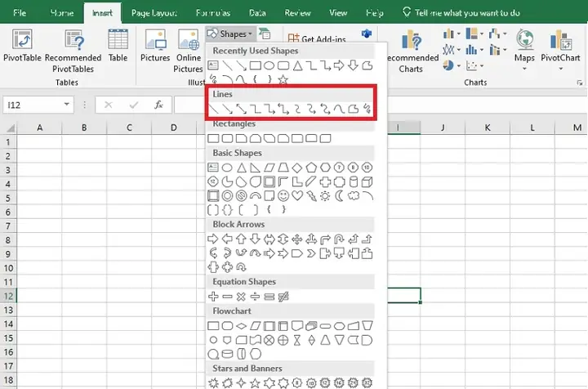Viewport: 588px width, 389px height.
Task: Pick the 4-Point Star in Stars and Banners
Action: (241, 383)
